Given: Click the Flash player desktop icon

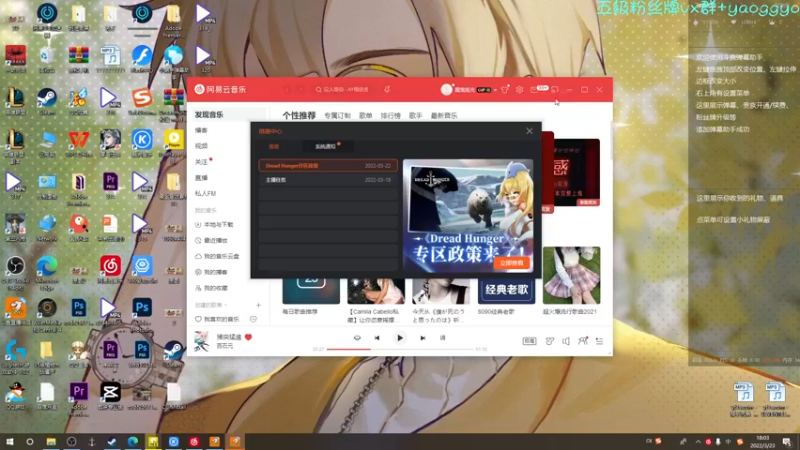Looking at the screenshot, I should (x=142, y=58).
